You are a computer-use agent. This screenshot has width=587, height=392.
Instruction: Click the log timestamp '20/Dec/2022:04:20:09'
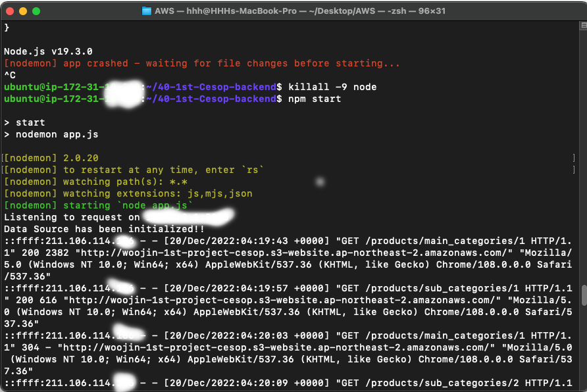229,383
